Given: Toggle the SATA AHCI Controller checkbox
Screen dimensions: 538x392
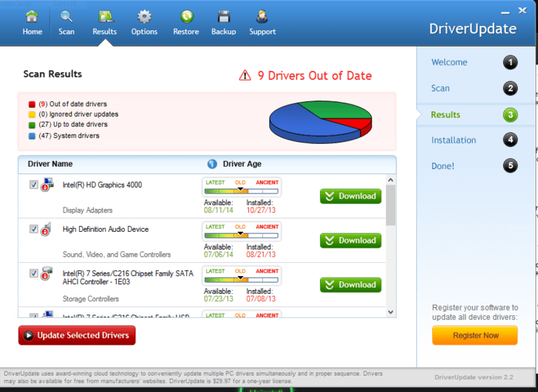Looking at the screenshot, I should point(34,273).
